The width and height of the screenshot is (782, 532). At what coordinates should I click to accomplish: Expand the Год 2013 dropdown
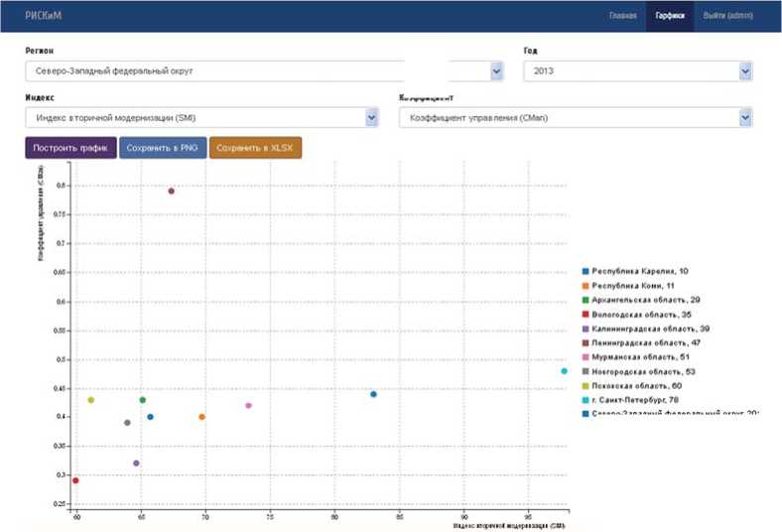tap(637, 71)
